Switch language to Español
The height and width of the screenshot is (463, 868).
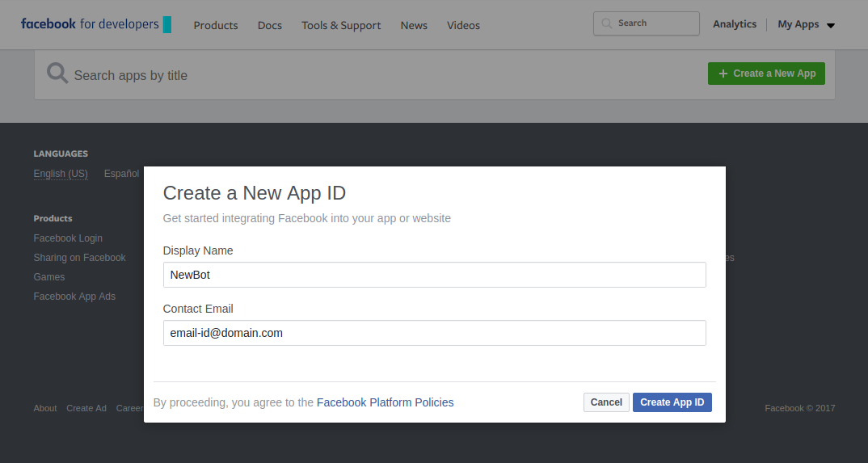[122, 174]
